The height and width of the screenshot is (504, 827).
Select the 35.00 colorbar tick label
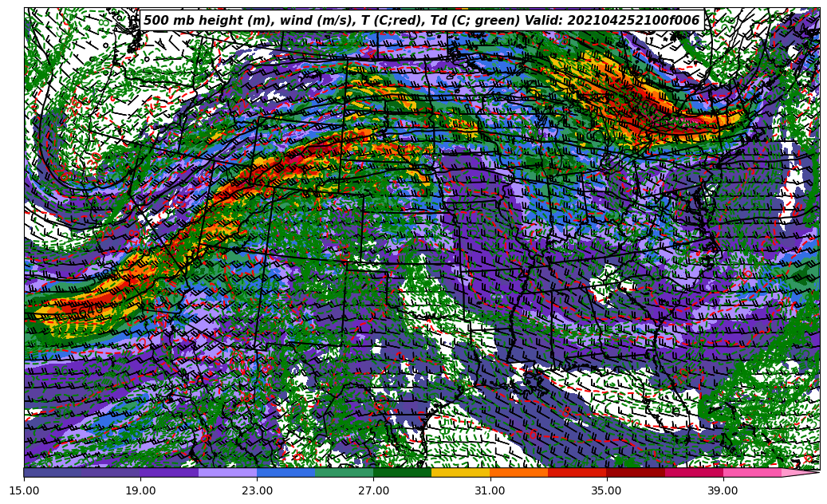606,490
